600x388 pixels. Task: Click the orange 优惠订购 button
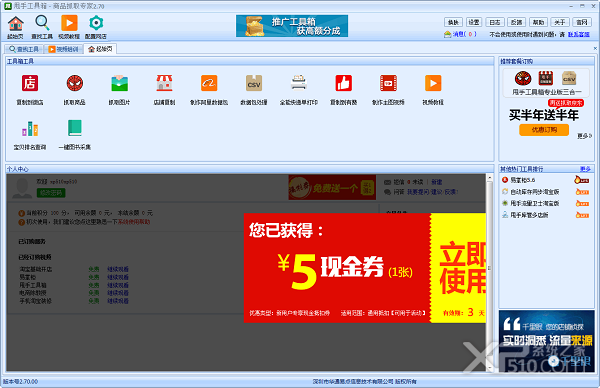[544, 130]
